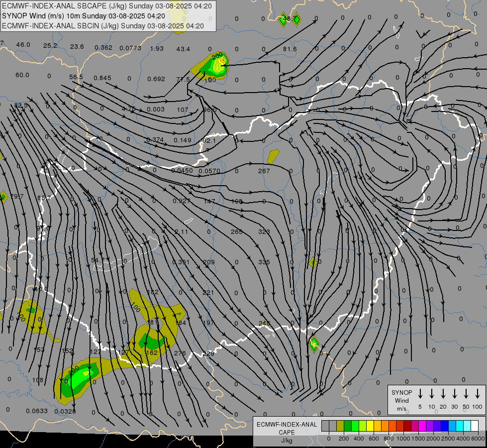Click the 600 tick label on the CAPE scale
Image resolution: width=487 pixels, height=448 pixels.
coord(373,439)
